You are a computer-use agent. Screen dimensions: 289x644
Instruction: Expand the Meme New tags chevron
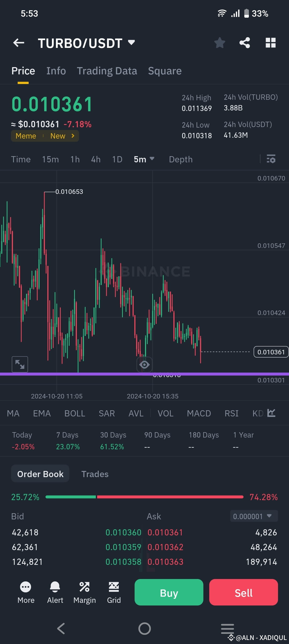73,136
